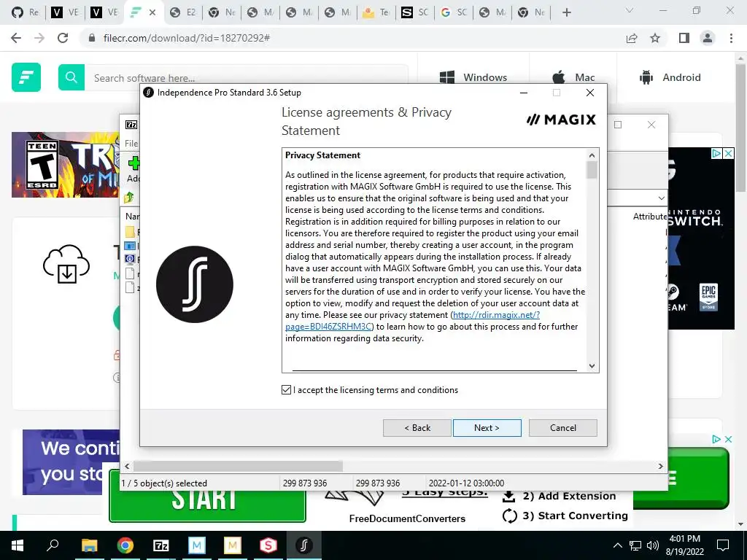
Task: Click the 7-Zip horizontal scrollbar thumb
Action: (x=238, y=466)
